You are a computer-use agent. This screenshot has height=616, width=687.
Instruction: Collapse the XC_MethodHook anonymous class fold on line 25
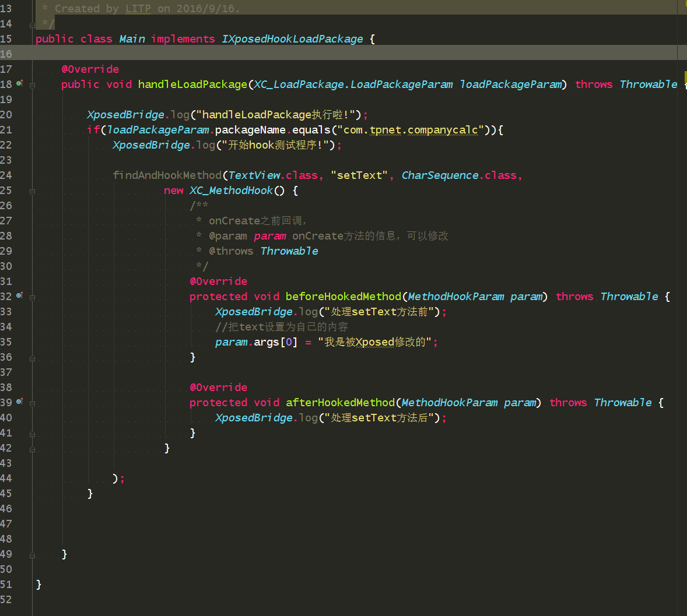tap(33, 192)
